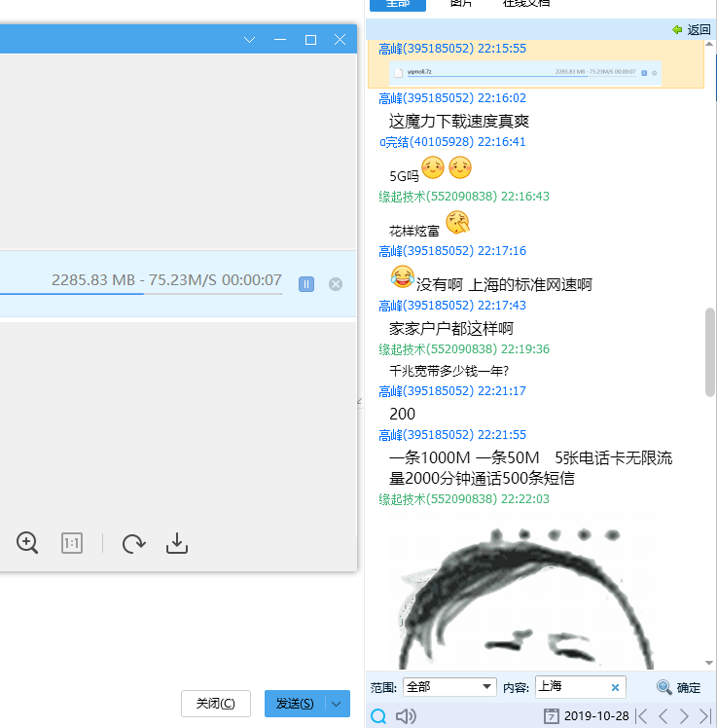Click the 2019-10-28 date label
717x728 pixels.
pyautogui.click(x=596, y=716)
